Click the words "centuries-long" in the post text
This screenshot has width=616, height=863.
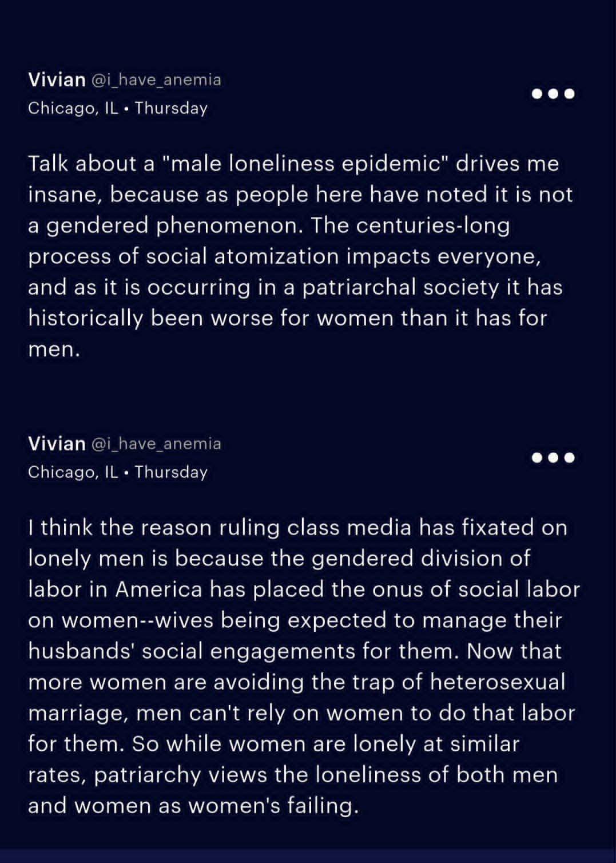click(432, 225)
